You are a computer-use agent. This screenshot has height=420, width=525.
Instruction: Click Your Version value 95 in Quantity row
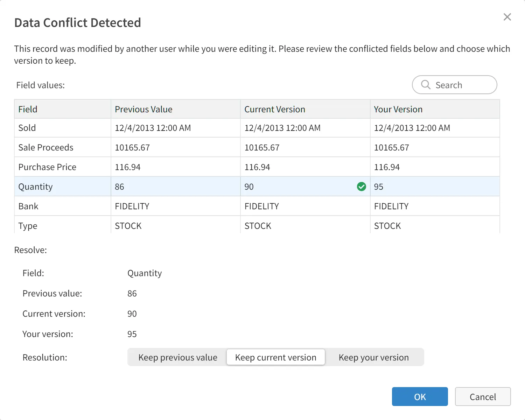[378, 187]
